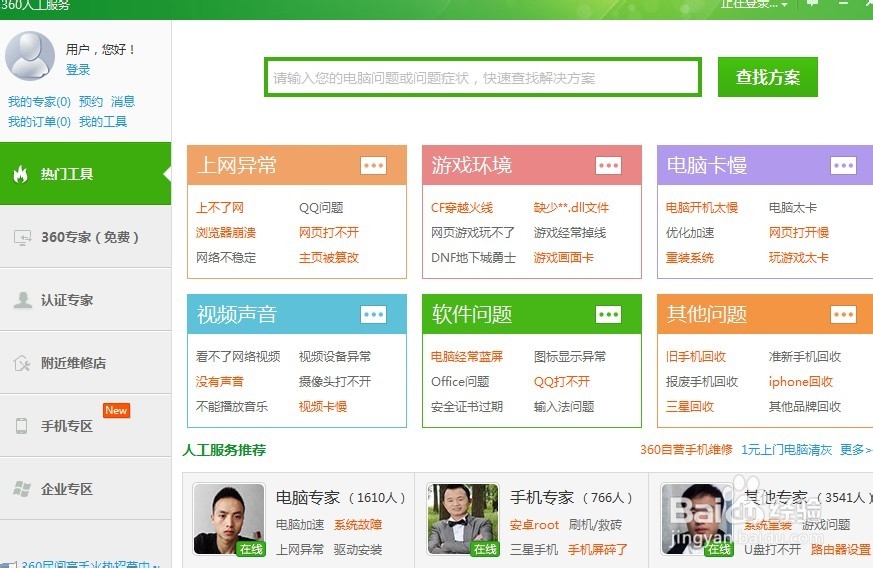873x568 pixels.
Task: Click 安卓root link under 手机专家
Action: [x=534, y=525]
